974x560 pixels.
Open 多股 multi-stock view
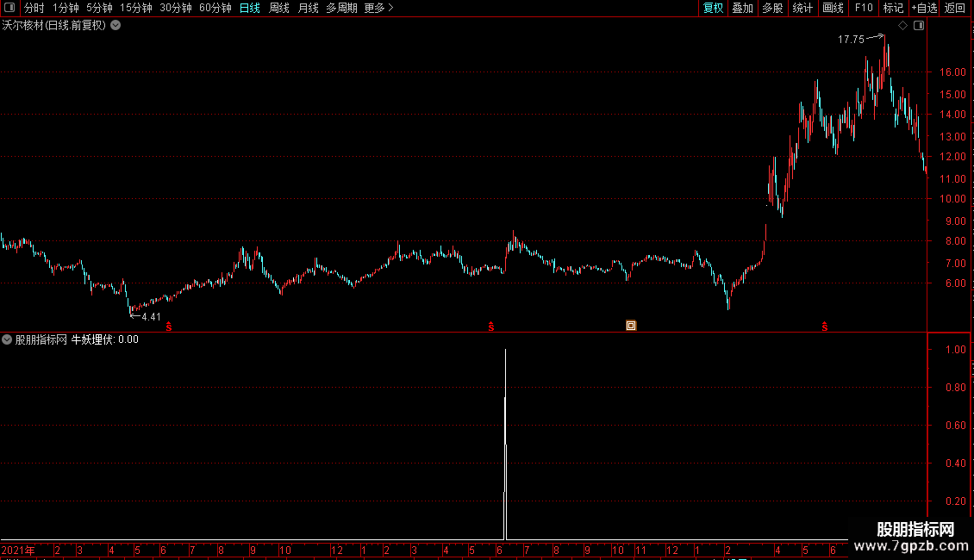coord(772,8)
